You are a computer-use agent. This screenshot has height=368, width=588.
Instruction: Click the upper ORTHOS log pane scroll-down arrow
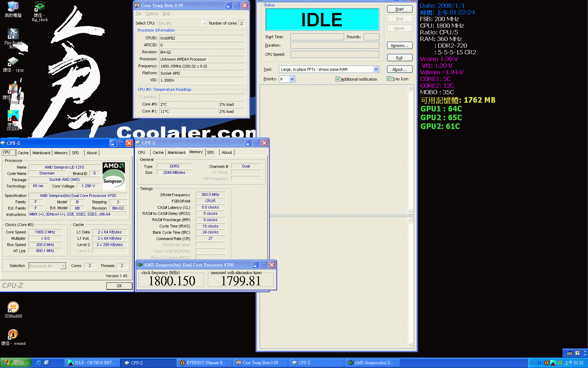tap(411, 211)
